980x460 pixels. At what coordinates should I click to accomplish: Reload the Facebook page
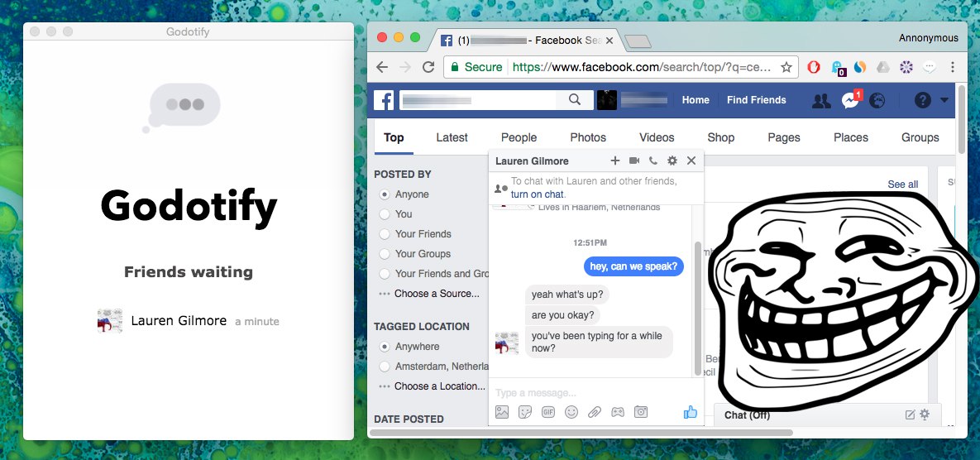[x=428, y=67]
